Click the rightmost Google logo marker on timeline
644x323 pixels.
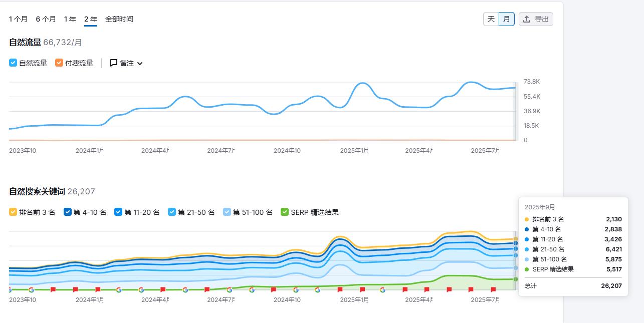tap(383, 289)
